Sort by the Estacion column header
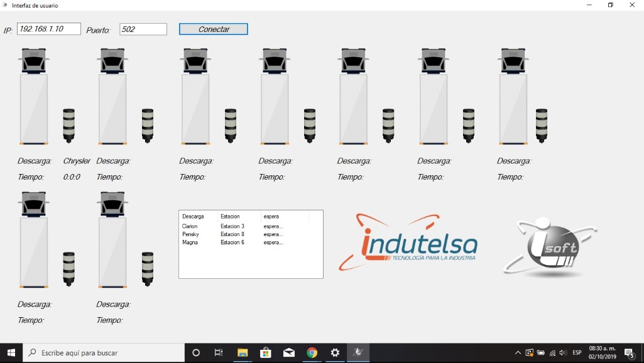Screen dimensions: 644x363 point(239,217)
